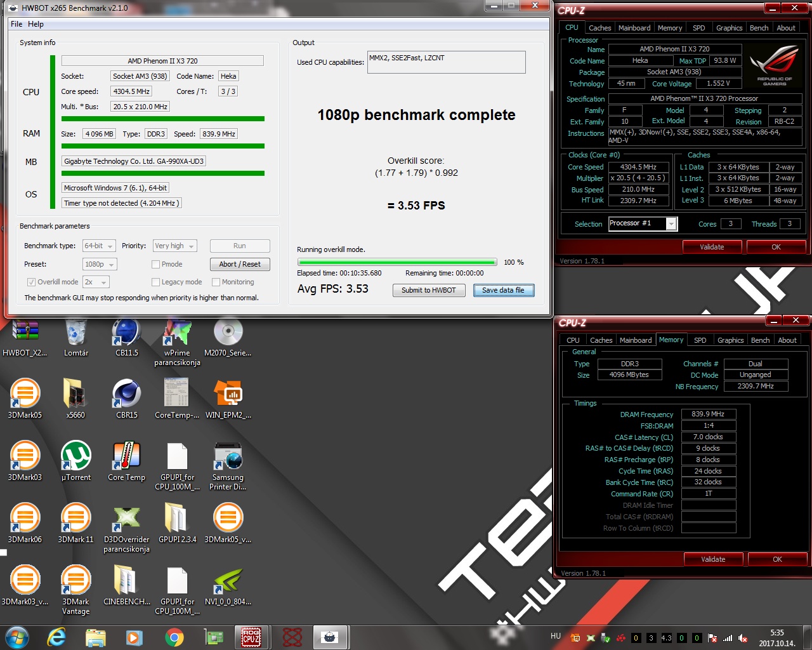The image size is (812, 650).
Task: Click the greyed-out Run button
Action: [240, 246]
